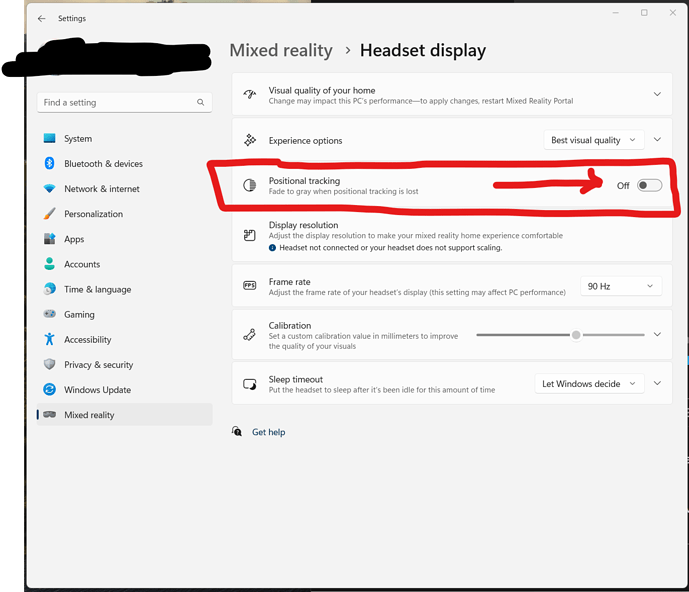Click the Network & internet wifi icon
Image resolution: width=689 pixels, height=592 pixels.
[x=49, y=189]
